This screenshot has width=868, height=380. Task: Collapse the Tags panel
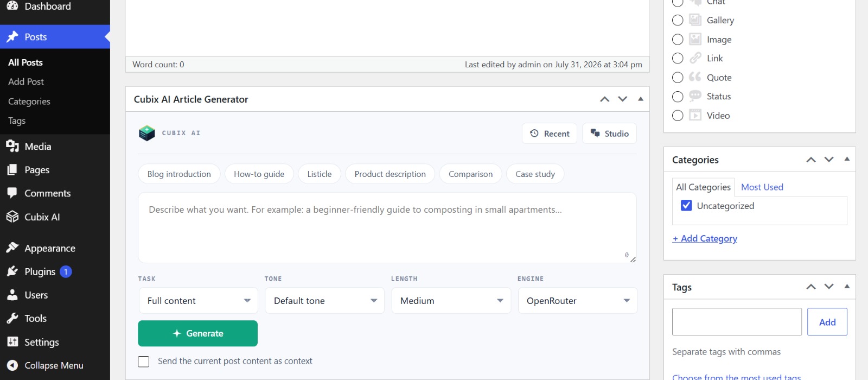click(x=847, y=287)
